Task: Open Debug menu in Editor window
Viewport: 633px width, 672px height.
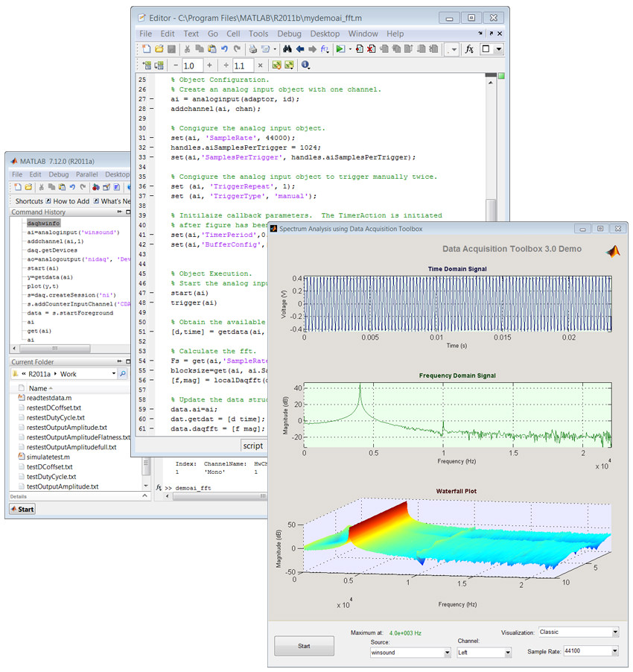Action: click(289, 34)
